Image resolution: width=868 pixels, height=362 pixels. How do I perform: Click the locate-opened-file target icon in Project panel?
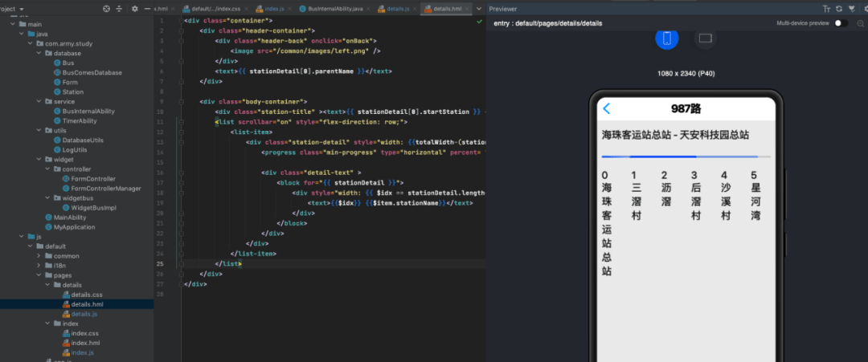[107, 9]
